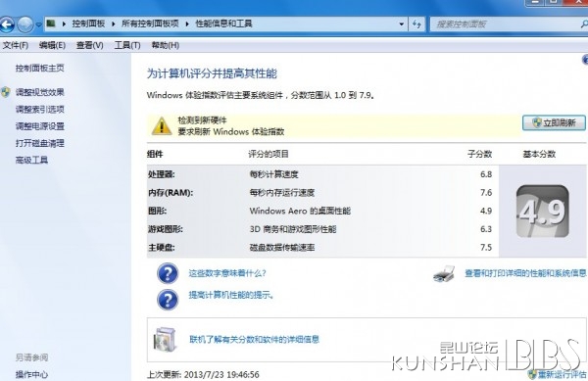Image resolution: width=588 pixels, height=381 pixels.
Task: Click the search magnifier icon
Action: click(584, 24)
